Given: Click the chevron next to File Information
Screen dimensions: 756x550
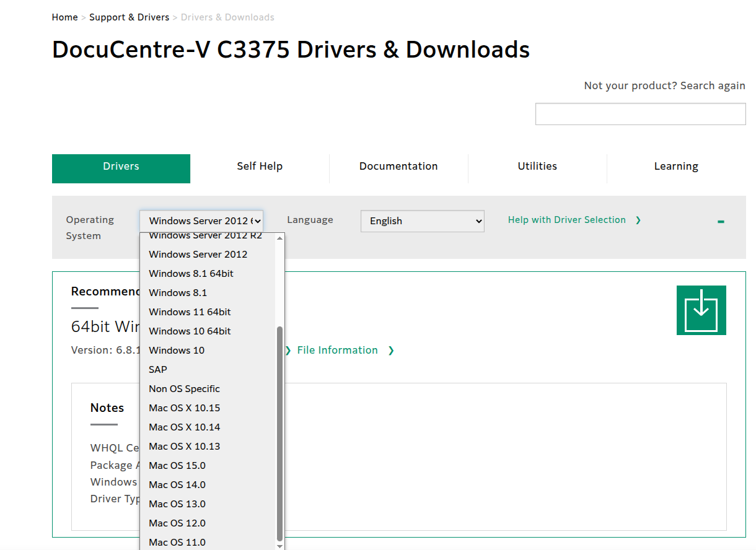Looking at the screenshot, I should (391, 351).
